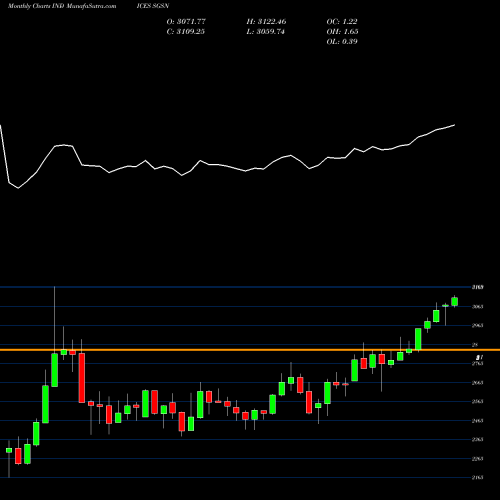Image resolution: width=500 pixels, height=500 pixels.
Task: Select the low value L: 3059.74
Action: (266, 32)
